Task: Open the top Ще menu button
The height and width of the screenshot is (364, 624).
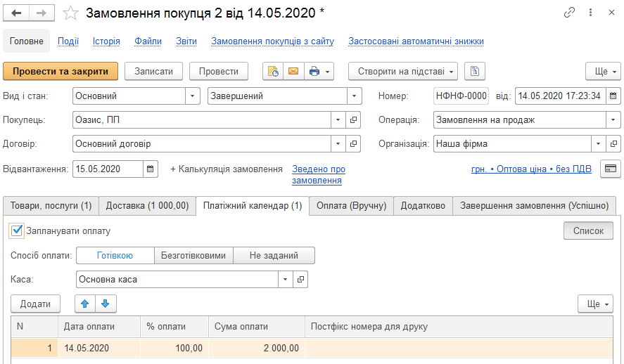Action: (x=603, y=71)
